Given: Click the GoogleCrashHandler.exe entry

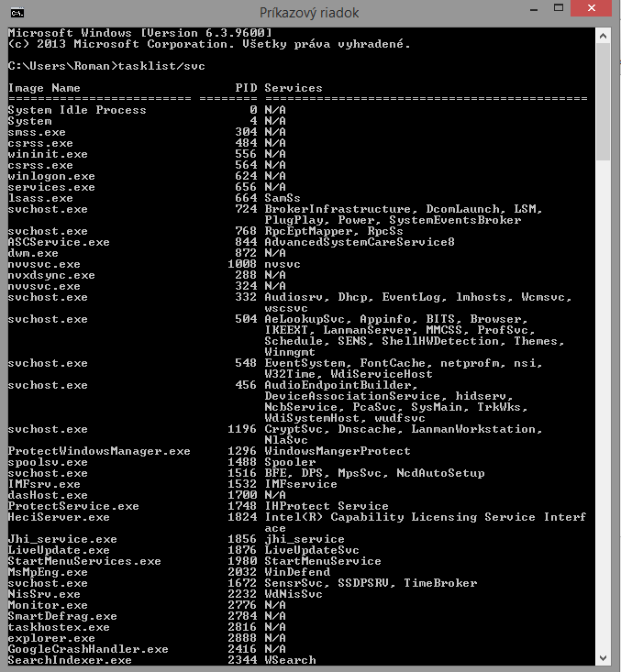Looking at the screenshot, I should [88, 649].
